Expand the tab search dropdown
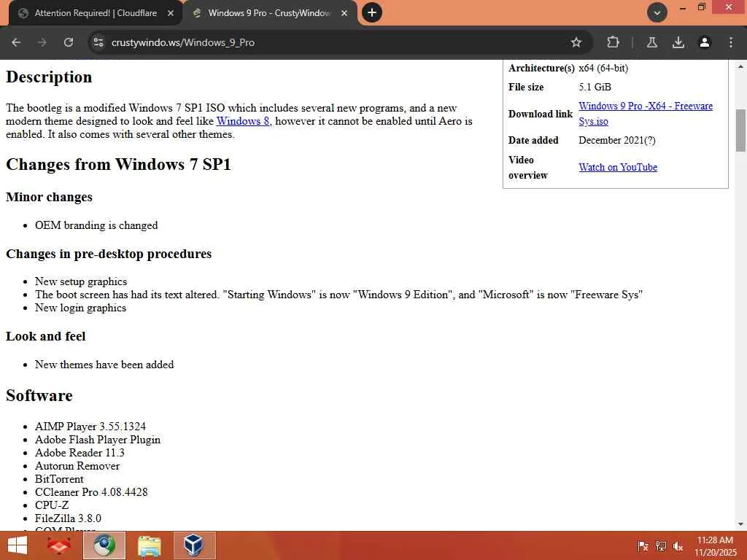This screenshot has width=747, height=560. point(657,12)
